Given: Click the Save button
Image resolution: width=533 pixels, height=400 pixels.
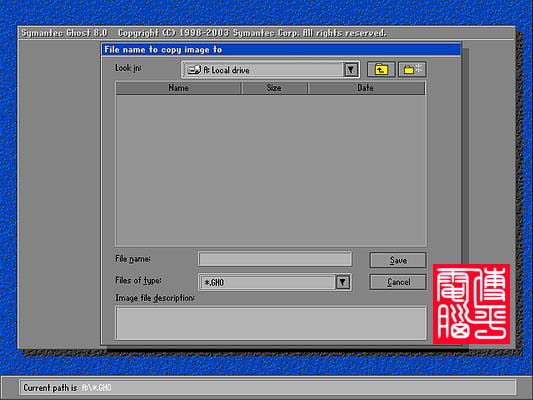Looking at the screenshot, I should [x=398, y=260].
